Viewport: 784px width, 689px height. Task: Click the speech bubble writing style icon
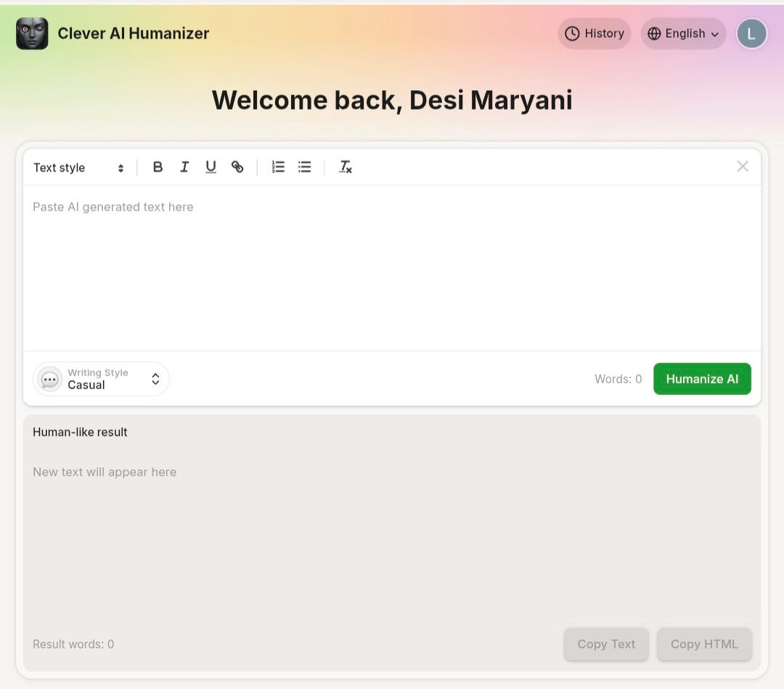(50, 380)
